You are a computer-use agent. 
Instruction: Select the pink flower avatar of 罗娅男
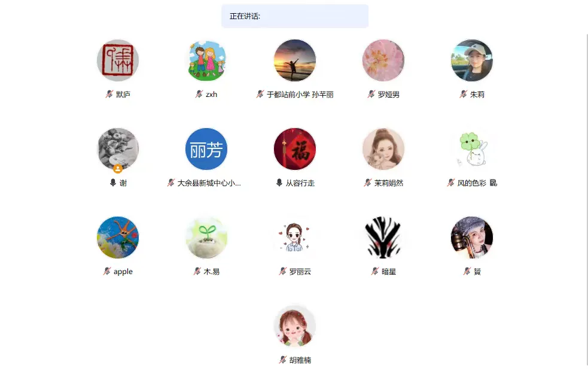click(x=383, y=60)
